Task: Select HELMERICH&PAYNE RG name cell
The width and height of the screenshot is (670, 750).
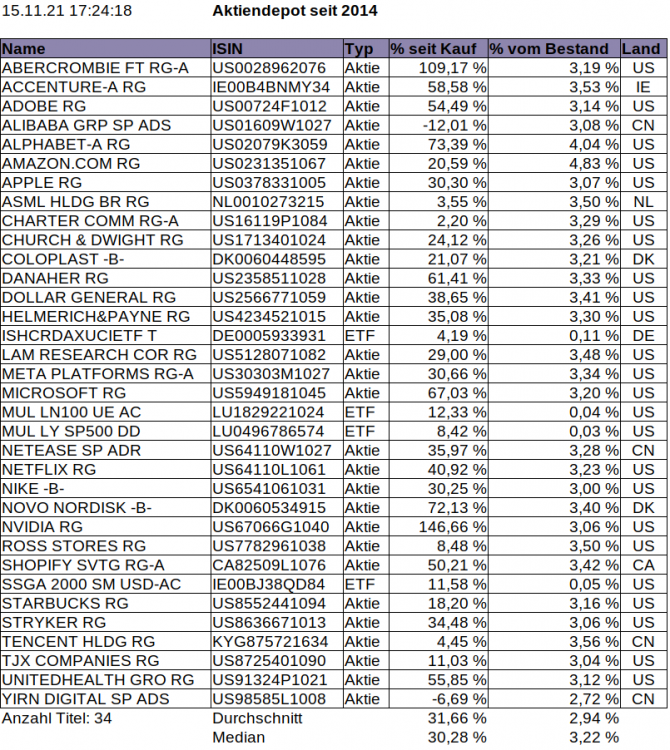Action: point(105,317)
